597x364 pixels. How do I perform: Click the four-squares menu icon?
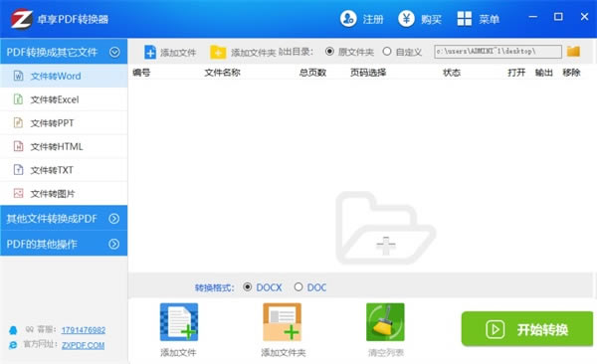click(x=464, y=18)
